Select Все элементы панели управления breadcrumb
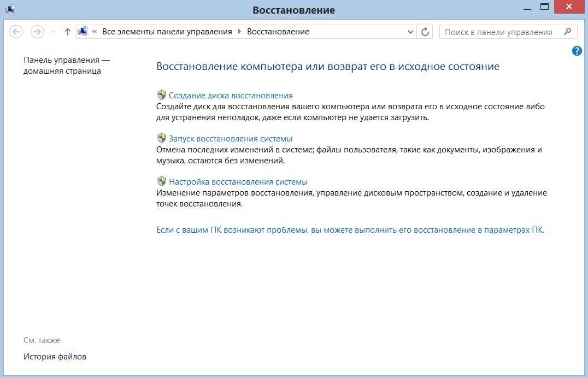The image size is (588, 378). (167, 32)
